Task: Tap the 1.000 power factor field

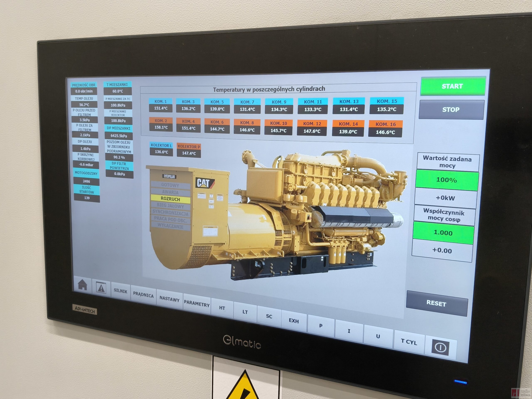Action: 443,233
